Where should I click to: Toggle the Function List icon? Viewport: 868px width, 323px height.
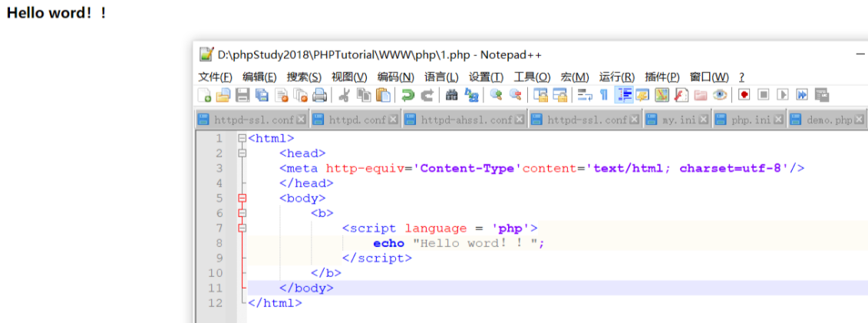coord(682,95)
